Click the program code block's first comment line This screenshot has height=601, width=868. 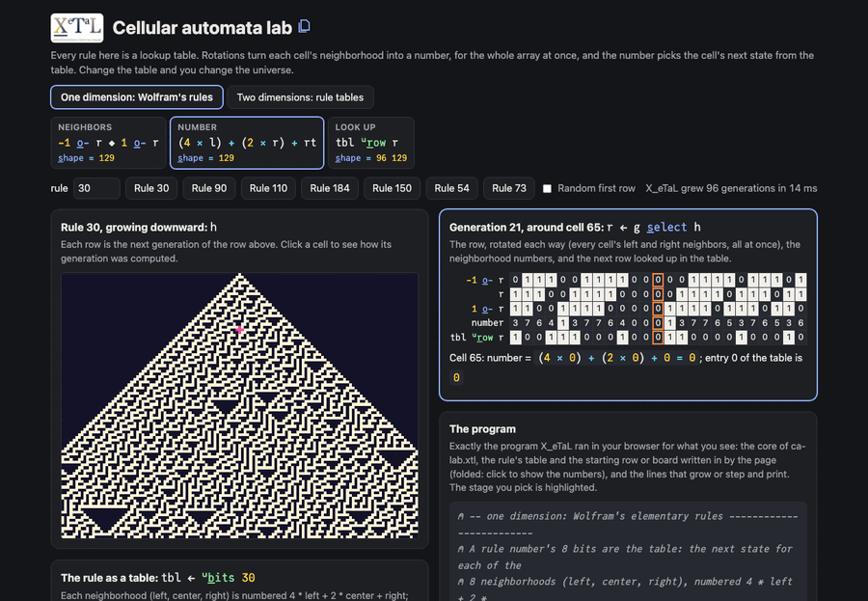click(628, 524)
